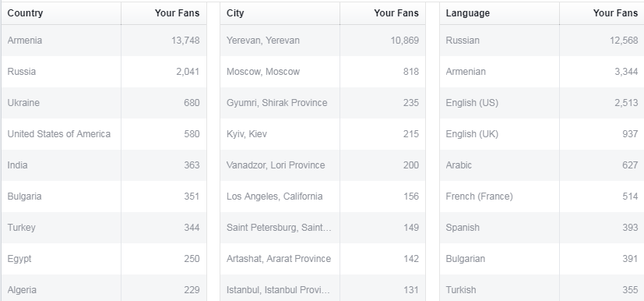This screenshot has width=644, height=301.
Task: Click the Country column header
Action: (x=62, y=13)
